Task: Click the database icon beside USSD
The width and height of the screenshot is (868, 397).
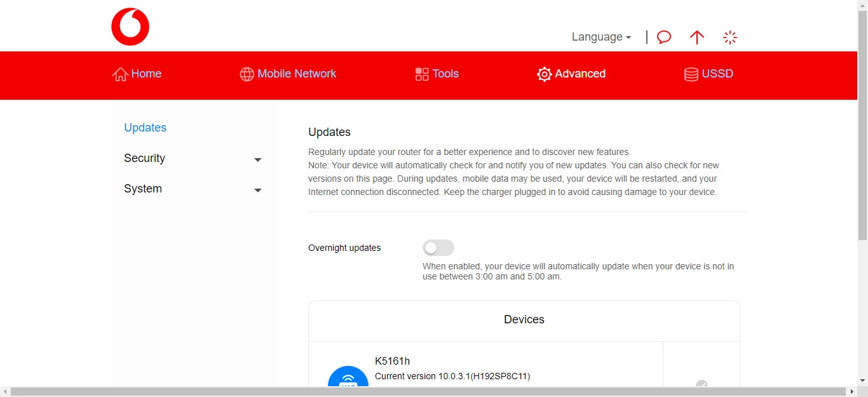Action: pos(691,74)
